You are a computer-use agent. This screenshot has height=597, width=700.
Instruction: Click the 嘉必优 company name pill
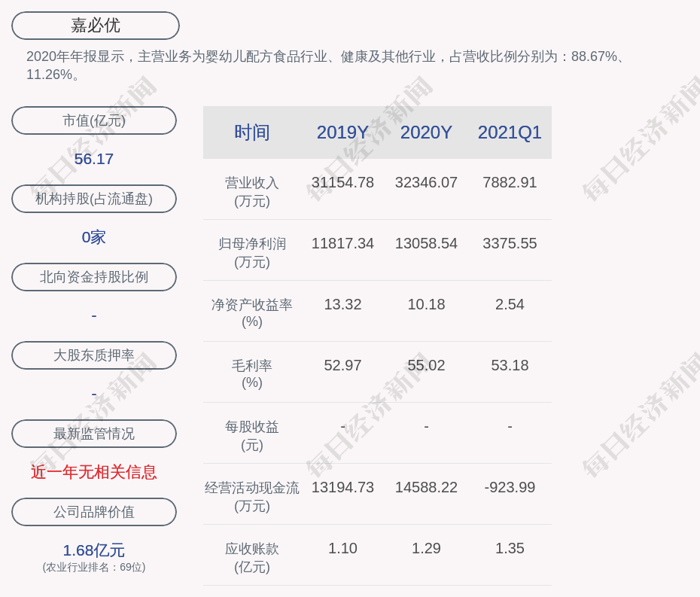pos(96,26)
